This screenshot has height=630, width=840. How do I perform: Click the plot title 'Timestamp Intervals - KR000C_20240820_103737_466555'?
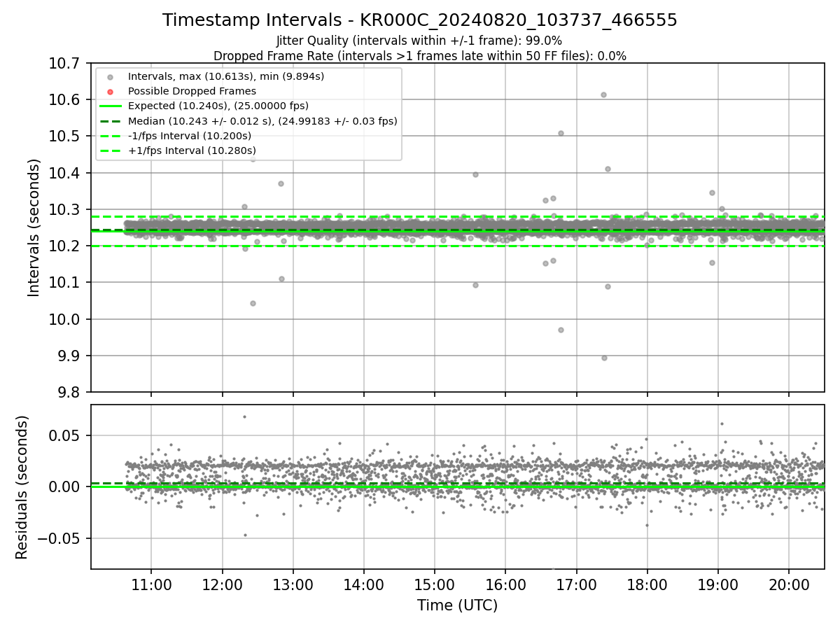420,20
